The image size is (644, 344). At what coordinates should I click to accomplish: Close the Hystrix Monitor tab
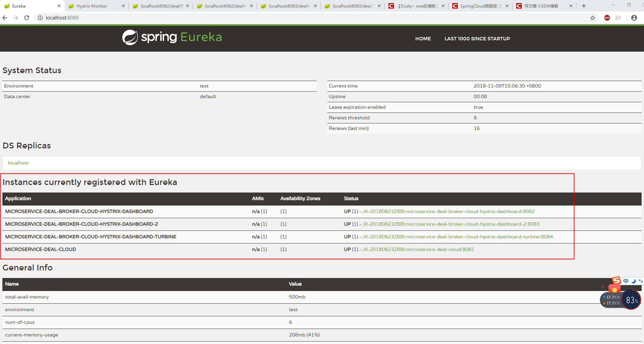pyautogui.click(x=123, y=6)
